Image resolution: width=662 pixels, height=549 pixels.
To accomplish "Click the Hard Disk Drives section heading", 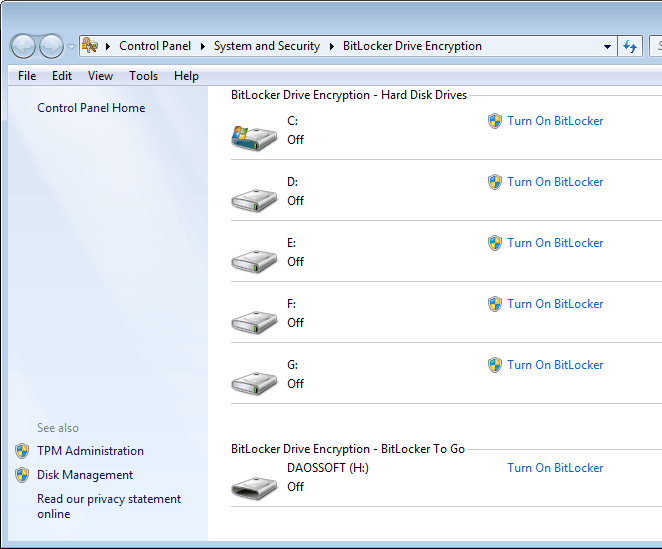I will point(349,95).
